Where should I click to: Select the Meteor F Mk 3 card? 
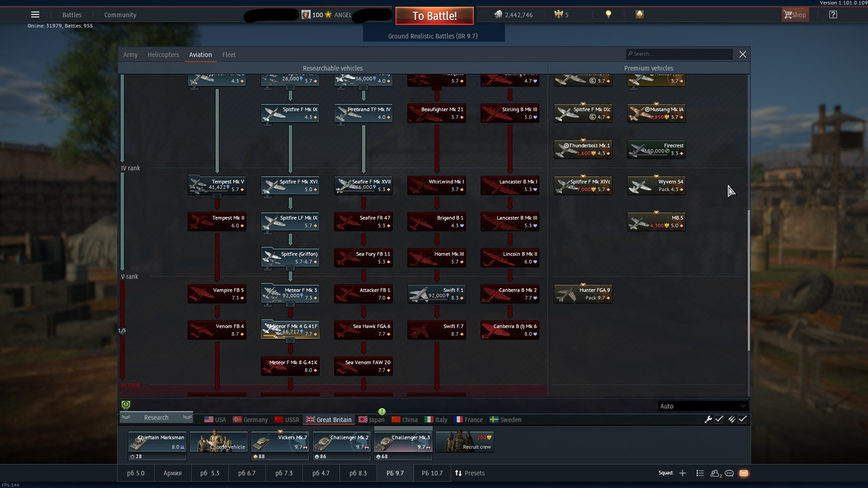coord(290,293)
